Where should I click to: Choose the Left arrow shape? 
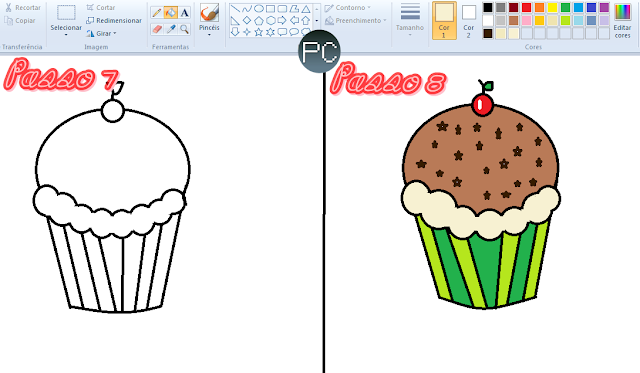(x=294, y=20)
